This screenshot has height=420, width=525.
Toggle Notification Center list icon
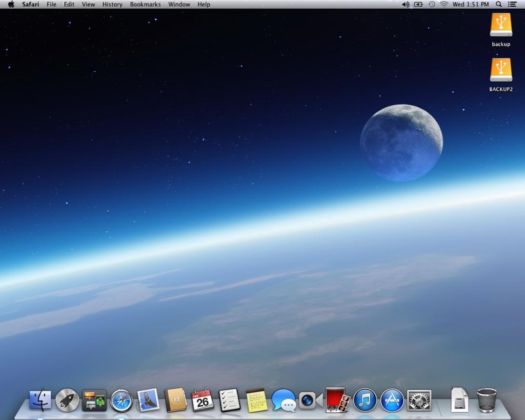point(512,5)
